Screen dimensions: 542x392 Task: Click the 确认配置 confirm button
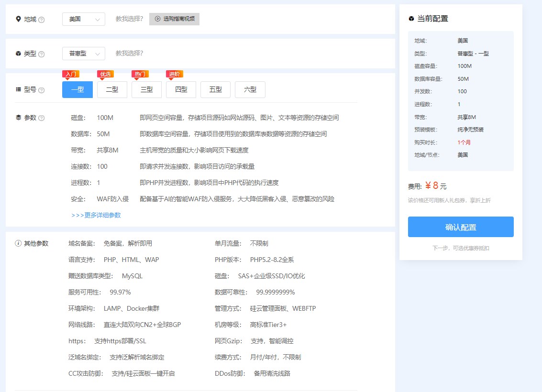tap(460, 227)
